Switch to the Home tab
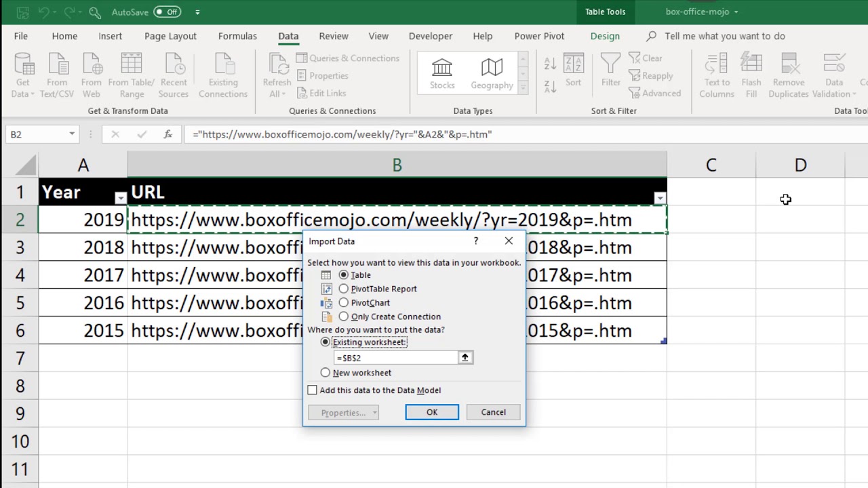This screenshot has height=488, width=868. click(64, 36)
